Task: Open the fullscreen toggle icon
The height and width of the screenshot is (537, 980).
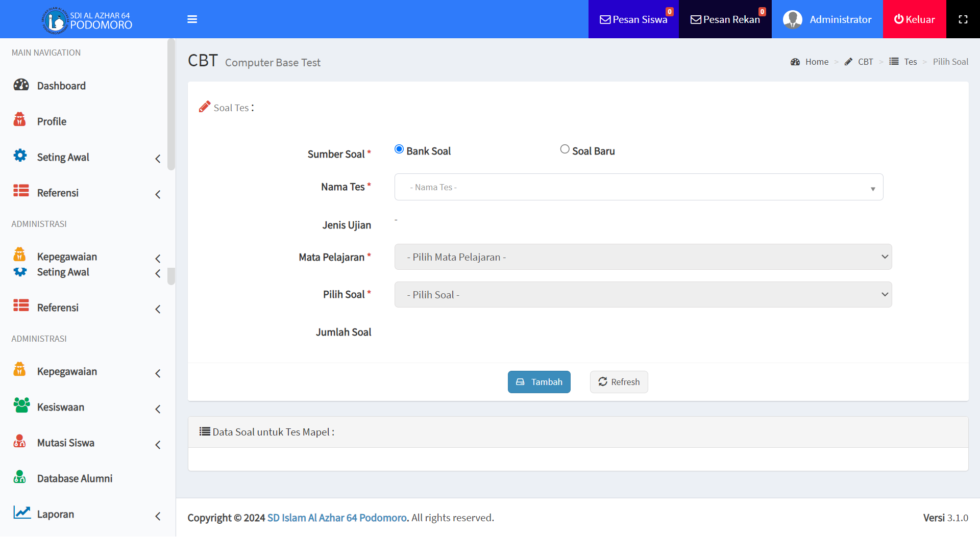Action: point(963,19)
